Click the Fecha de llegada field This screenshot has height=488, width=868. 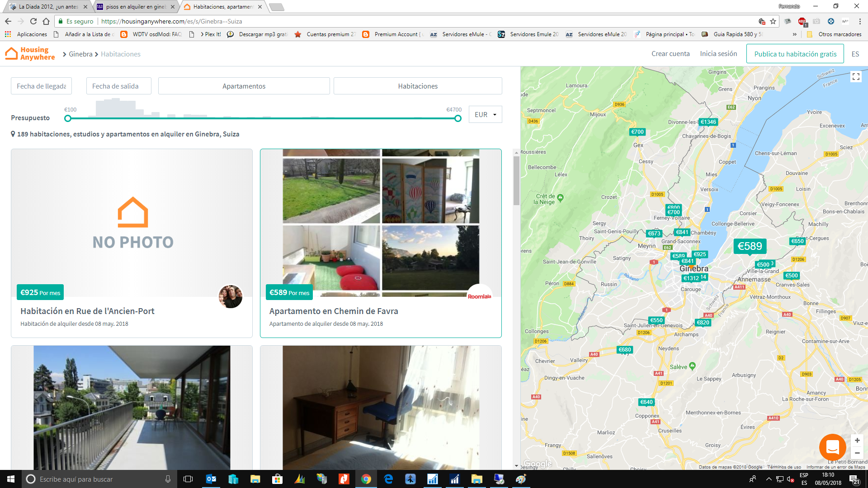tap(41, 86)
